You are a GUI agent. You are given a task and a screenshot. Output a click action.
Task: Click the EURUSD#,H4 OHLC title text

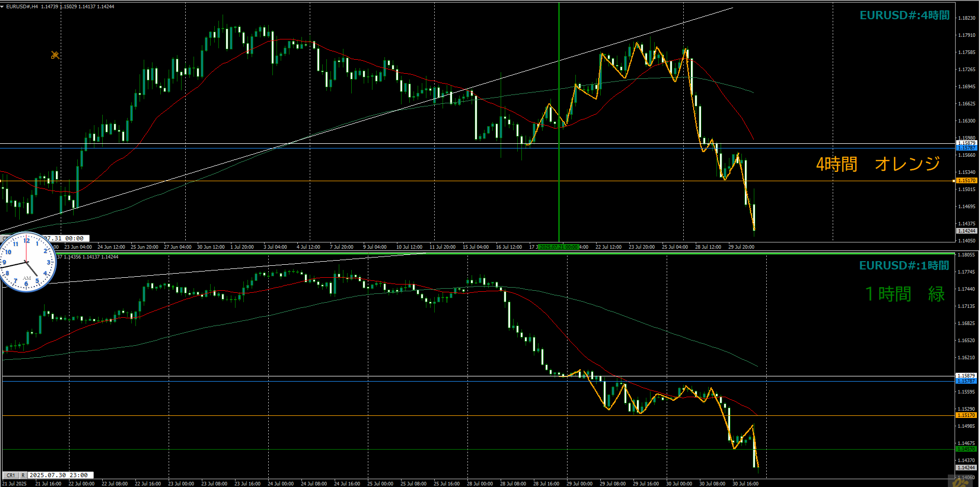click(x=60, y=7)
